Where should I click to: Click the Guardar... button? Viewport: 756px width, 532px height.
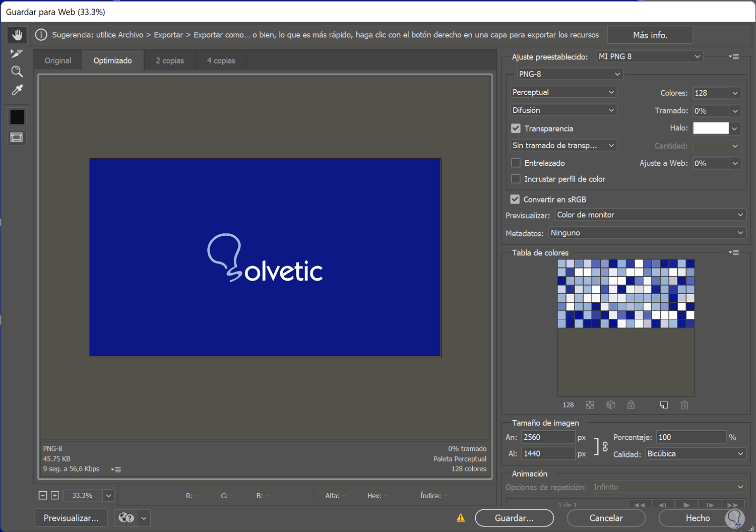tap(514, 518)
